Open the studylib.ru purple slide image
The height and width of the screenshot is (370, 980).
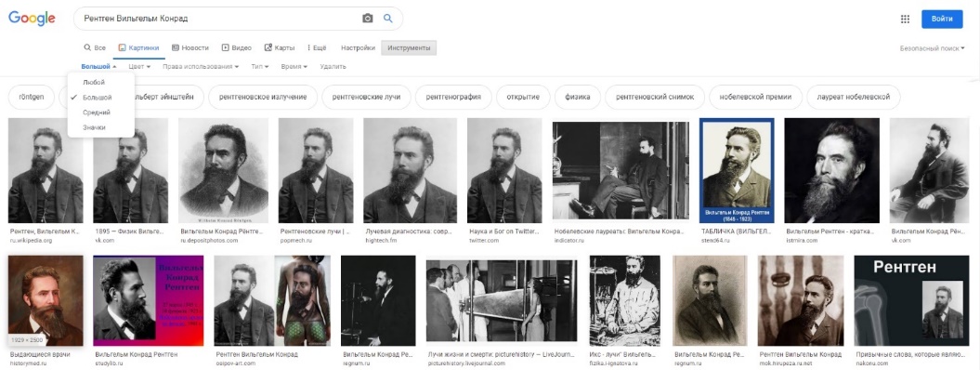pos(148,300)
